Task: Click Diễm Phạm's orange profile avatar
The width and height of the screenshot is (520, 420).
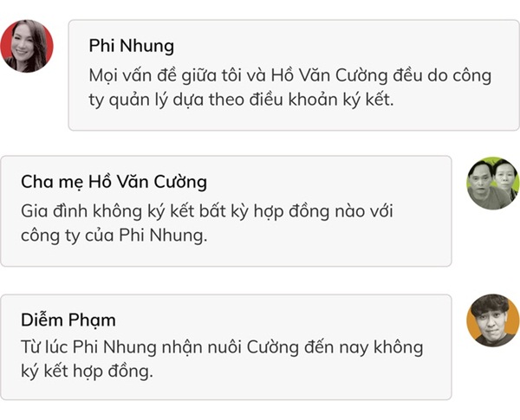Action: pos(492,320)
